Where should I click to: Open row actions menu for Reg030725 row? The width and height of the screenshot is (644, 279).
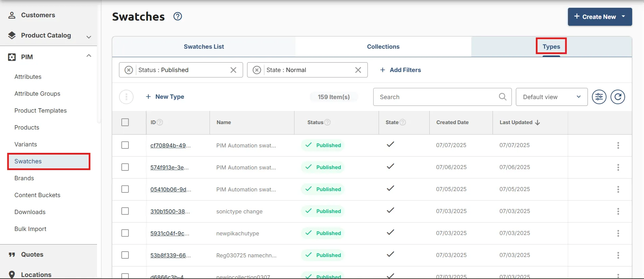(x=618, y=255)
